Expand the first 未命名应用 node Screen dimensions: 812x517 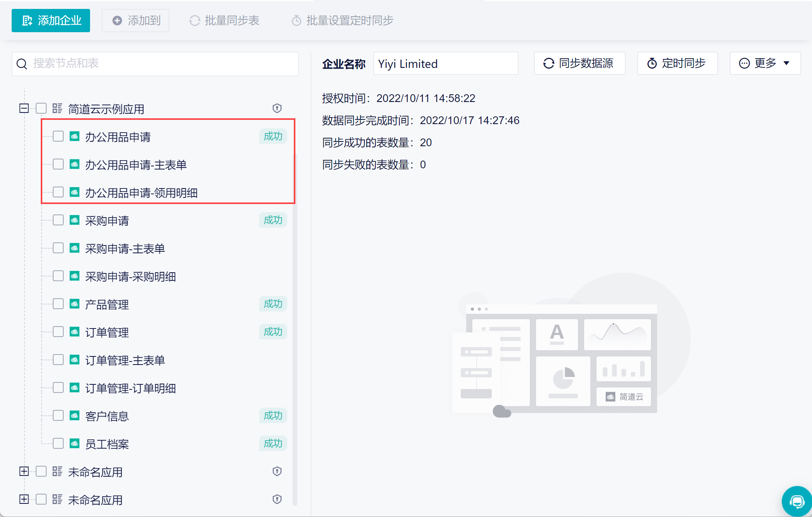(24, 471)
